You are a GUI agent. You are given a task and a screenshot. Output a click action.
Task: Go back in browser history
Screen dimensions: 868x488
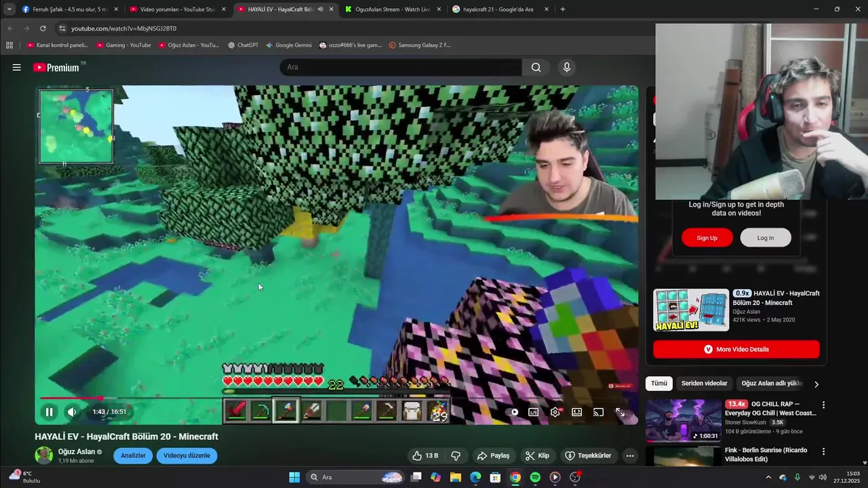pos(10,28)
